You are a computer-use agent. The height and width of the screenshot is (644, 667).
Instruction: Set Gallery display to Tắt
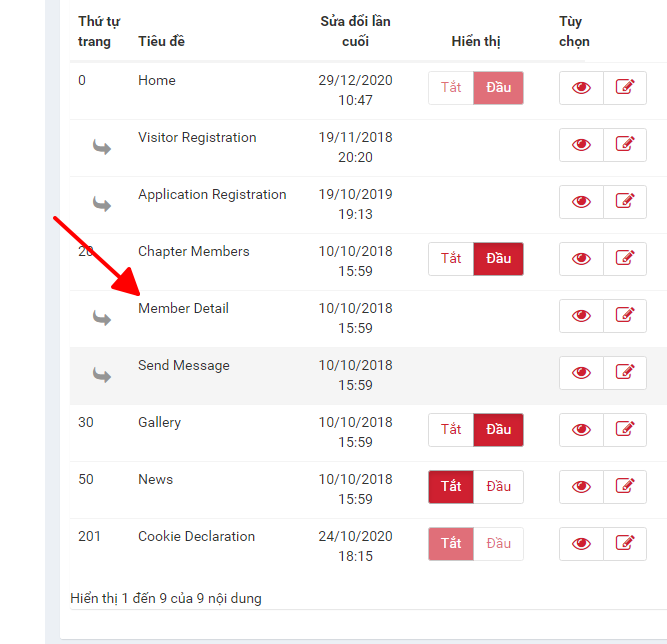pos(451,430)
